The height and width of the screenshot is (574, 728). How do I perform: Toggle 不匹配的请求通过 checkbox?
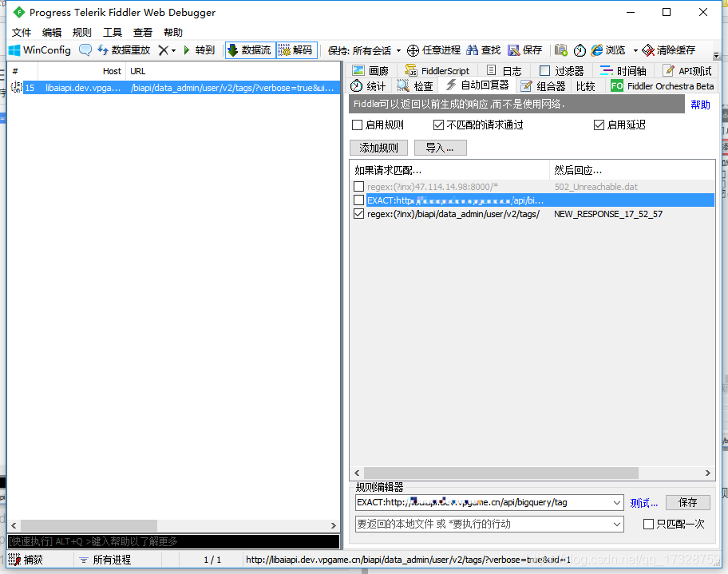click(438, 125)
